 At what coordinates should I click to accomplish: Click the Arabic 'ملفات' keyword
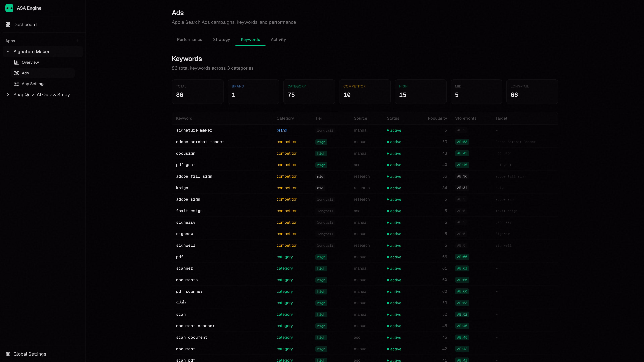[181, 302]
